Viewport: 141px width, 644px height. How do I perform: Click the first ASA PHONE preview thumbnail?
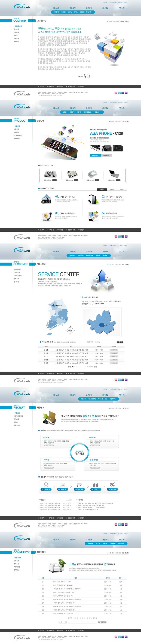point(95,148)
